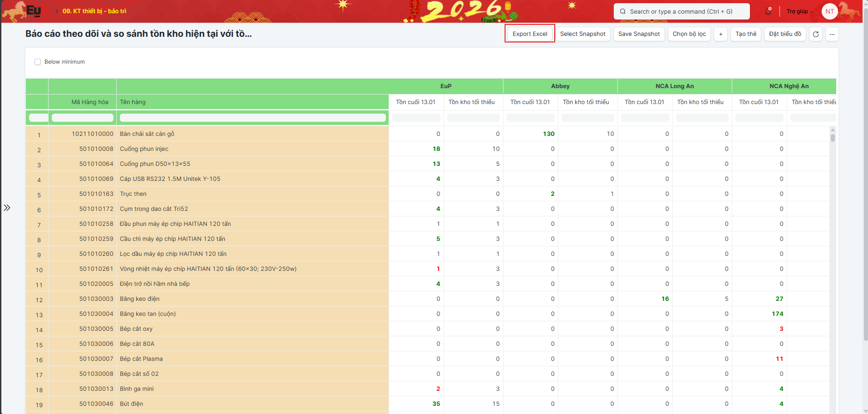Click the NT user avatar
Screen dimensions: 868x414
[x=829, y=11]
